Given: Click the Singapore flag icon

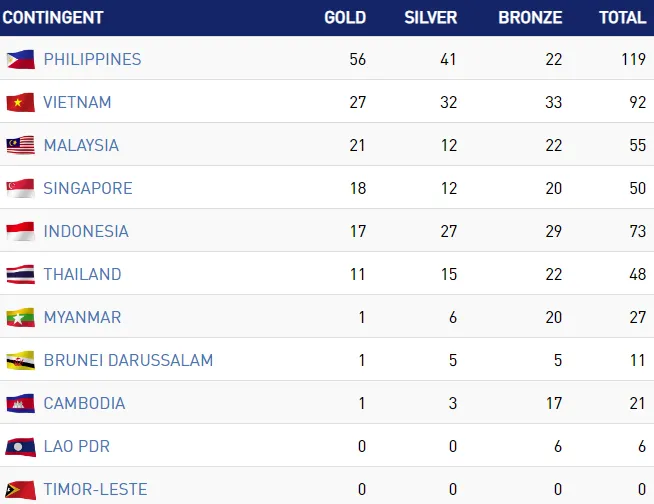Looking at the screenshot, I should [x=21, y=188].
